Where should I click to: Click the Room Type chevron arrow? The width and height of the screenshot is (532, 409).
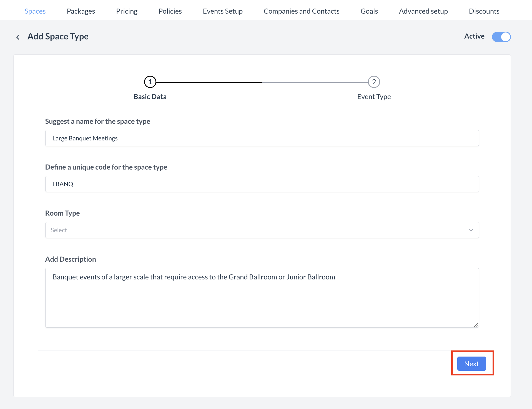(x=471, y=230)
